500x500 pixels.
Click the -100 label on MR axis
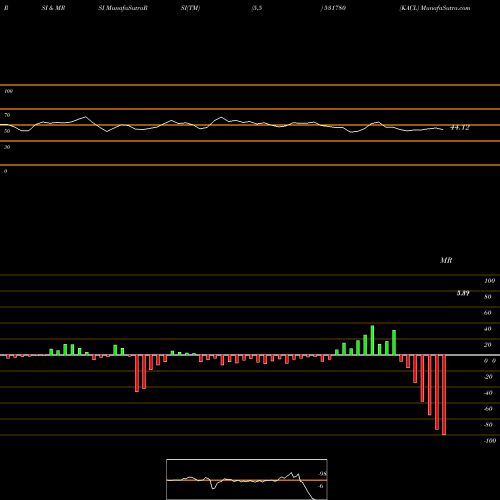point(490,441)
